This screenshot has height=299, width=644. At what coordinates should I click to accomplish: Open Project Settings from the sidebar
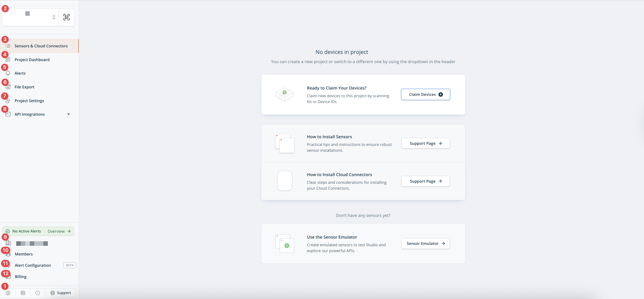(x=29, y=101)
